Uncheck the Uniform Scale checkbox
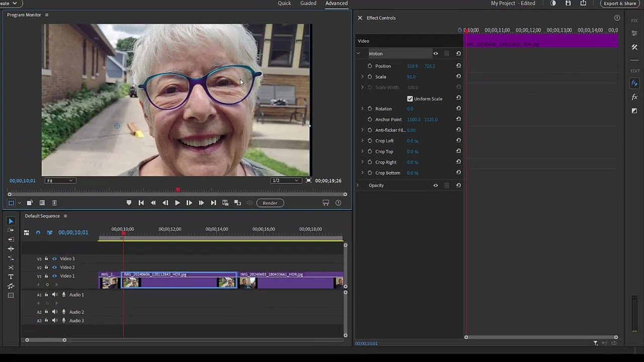This screenshot has height=362, width=644. [x=410, y=99]
